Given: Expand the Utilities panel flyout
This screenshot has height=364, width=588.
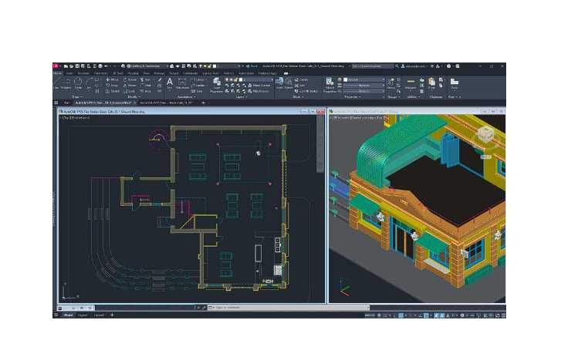Looking at the screenshot, I should 412,96.
